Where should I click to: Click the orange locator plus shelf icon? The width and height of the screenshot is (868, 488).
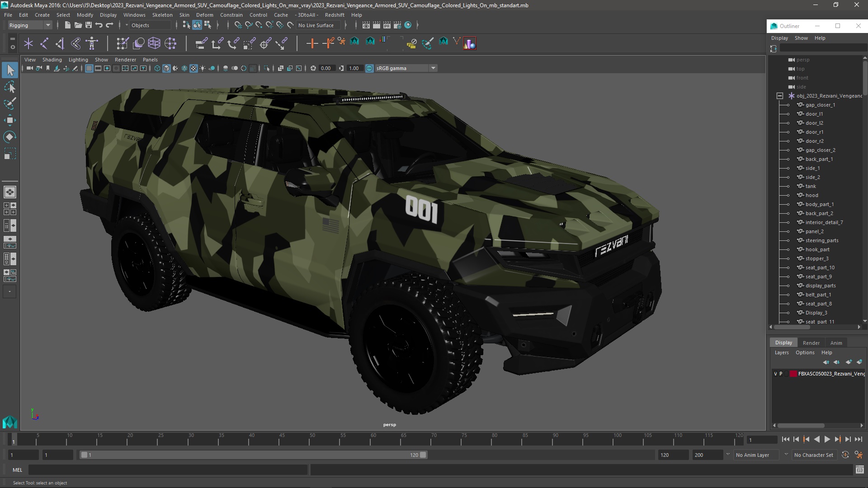312,43
